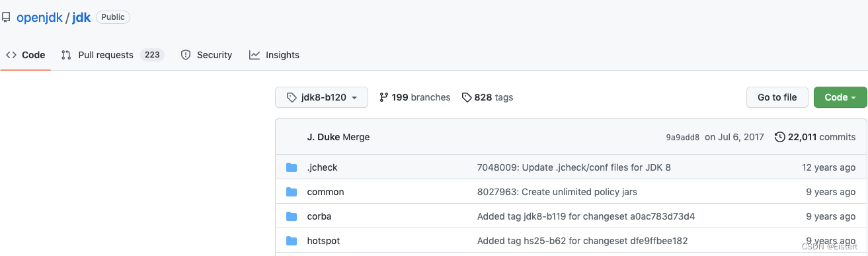The height and width of the screenshot is (256, 868).
Task: Open commit Added tag hs25-b62
Action: pyautogui.click(x=582, y=241)
